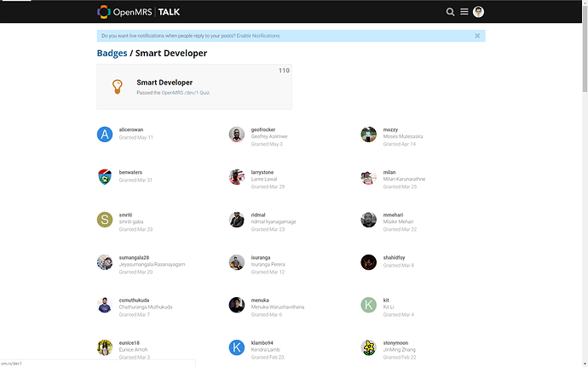Open the geofrocker username link
The width and height of the screenshot is (588, 367).
pyautogui.click(x=262, y=129)
